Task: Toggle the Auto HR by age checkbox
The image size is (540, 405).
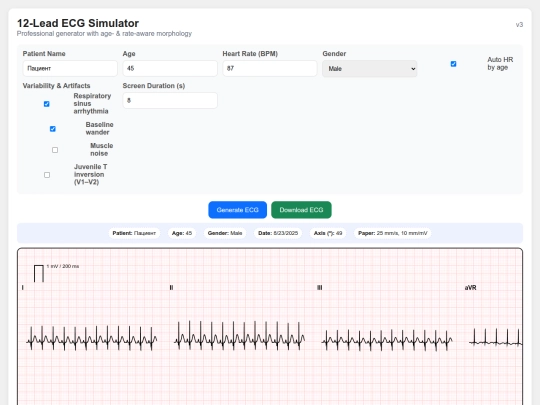Action: point(454,64)
